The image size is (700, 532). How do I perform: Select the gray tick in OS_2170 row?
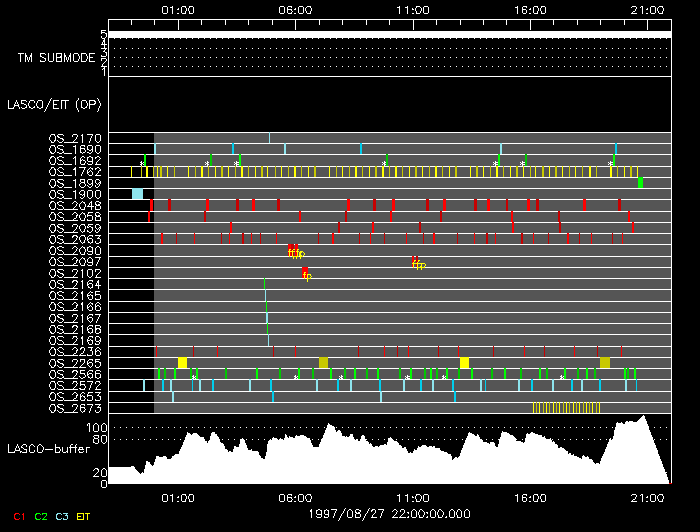click(269, 138)
